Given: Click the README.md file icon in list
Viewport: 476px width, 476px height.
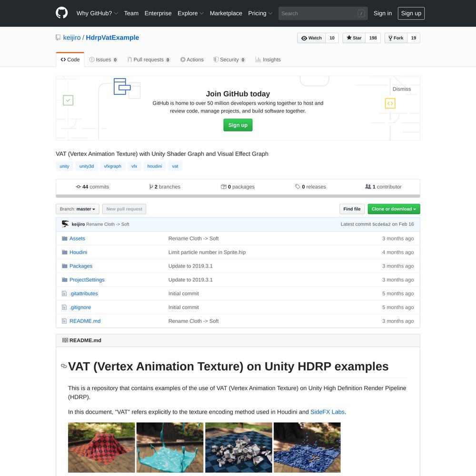Looking at the screenshot, I should coord(64,321).
